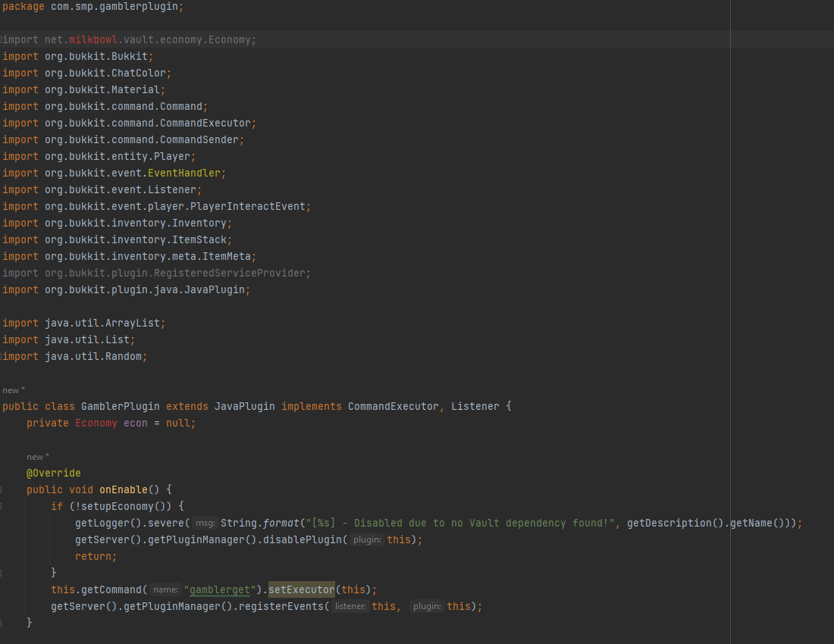This screenshot has width=834, height=644.
Task: Place cursor in the "gamblerget" string
Action: point(220,589)
